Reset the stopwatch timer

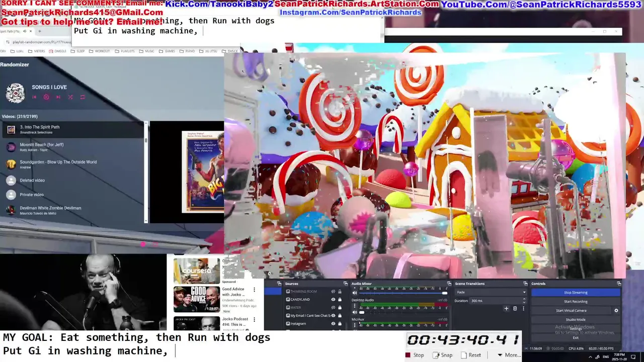click(x=471, y=355)
